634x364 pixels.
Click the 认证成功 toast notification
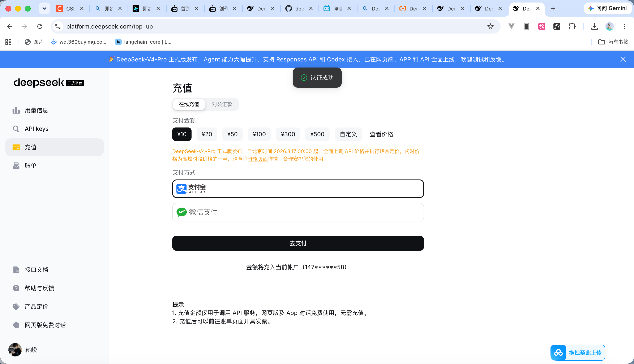[x=317, y=78]
